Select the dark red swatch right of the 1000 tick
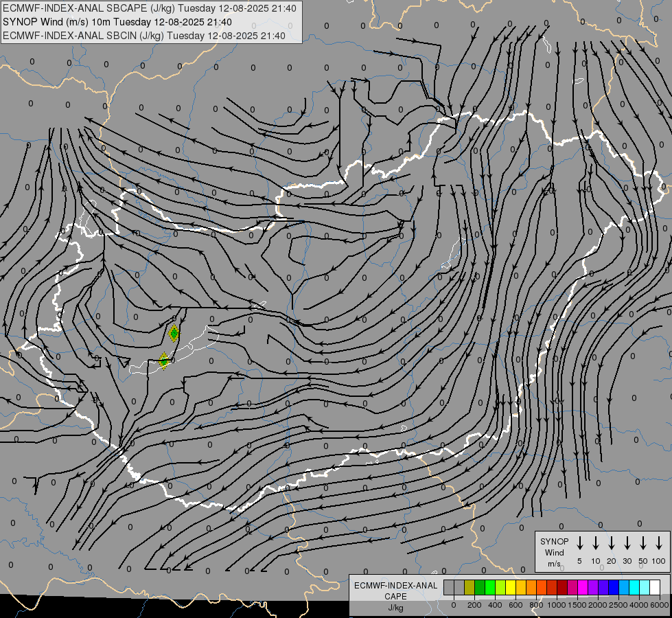The height and width of the screenshot is (618, 672). click(563, 587)
